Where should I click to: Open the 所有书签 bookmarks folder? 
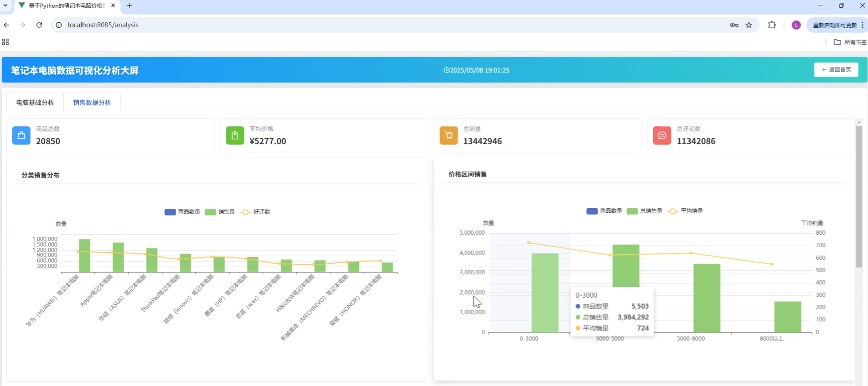pyautogui.click(x=850, y=42)
